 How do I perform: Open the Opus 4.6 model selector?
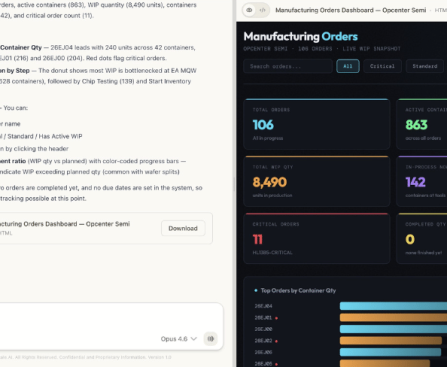pos(178,339)
